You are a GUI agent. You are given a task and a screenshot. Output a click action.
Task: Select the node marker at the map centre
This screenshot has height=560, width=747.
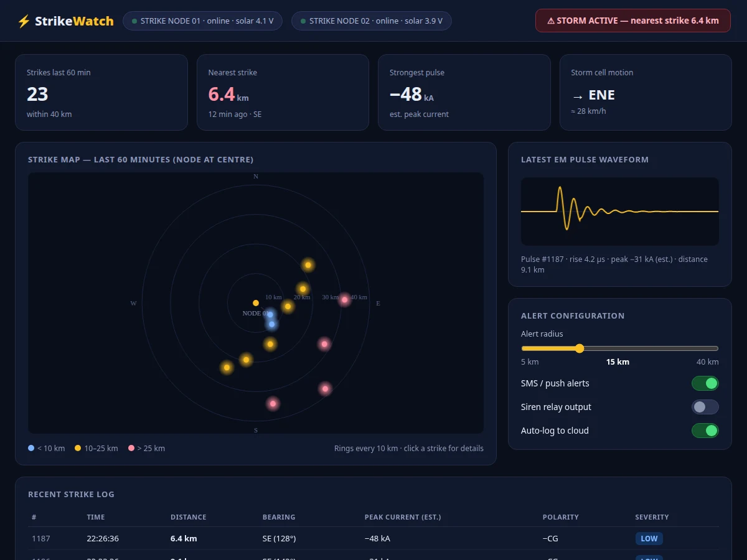click(x=256, y=303)
